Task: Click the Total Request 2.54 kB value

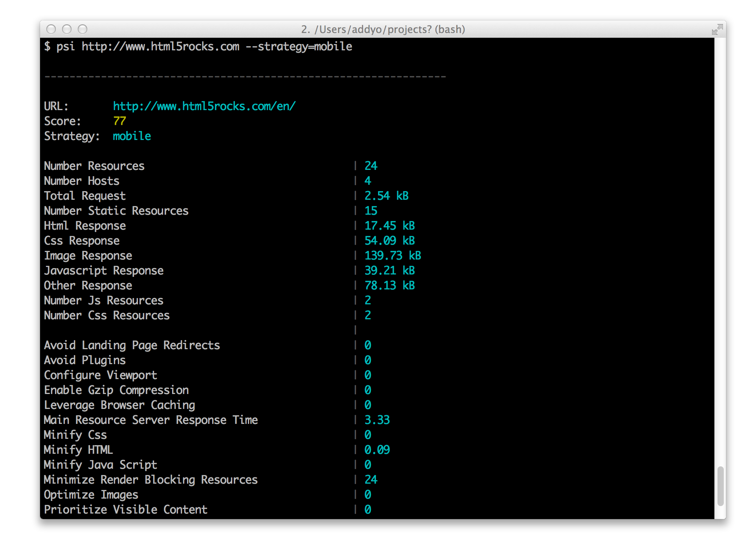Action: (386, 196)
